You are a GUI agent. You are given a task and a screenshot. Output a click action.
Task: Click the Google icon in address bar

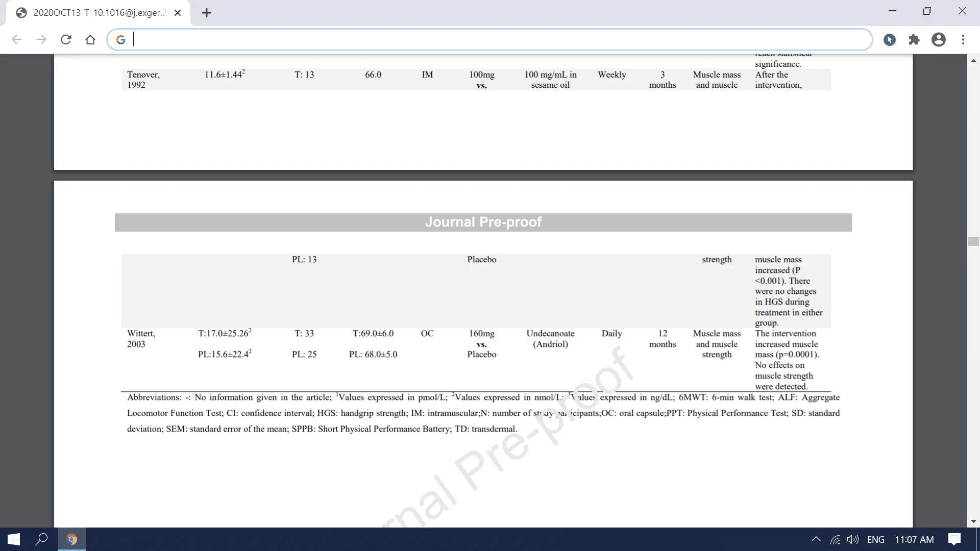(x=121, y=40)
